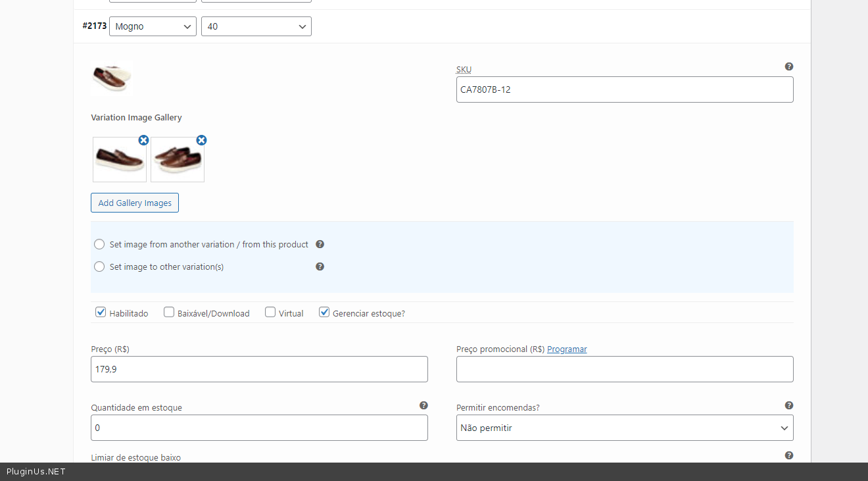Open the size 40 dropdown
The image size is (868, 481).
click(256, 26)
